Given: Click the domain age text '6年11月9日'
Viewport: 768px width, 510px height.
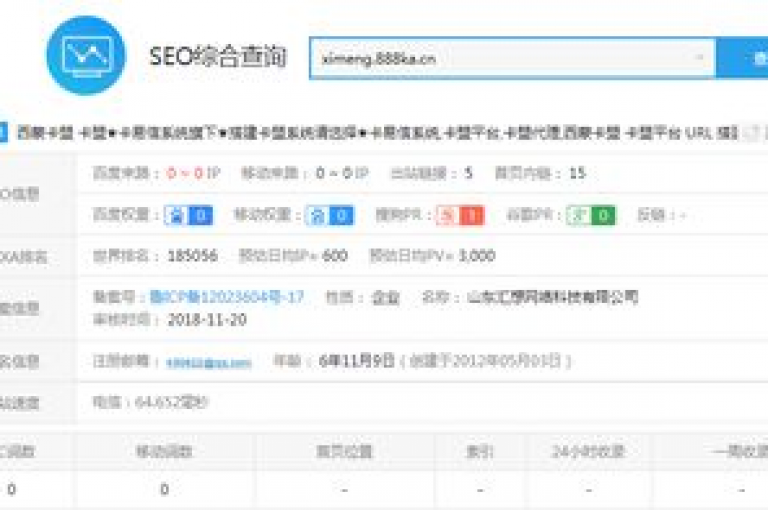Looking at the screenshot, I should 356,361.
